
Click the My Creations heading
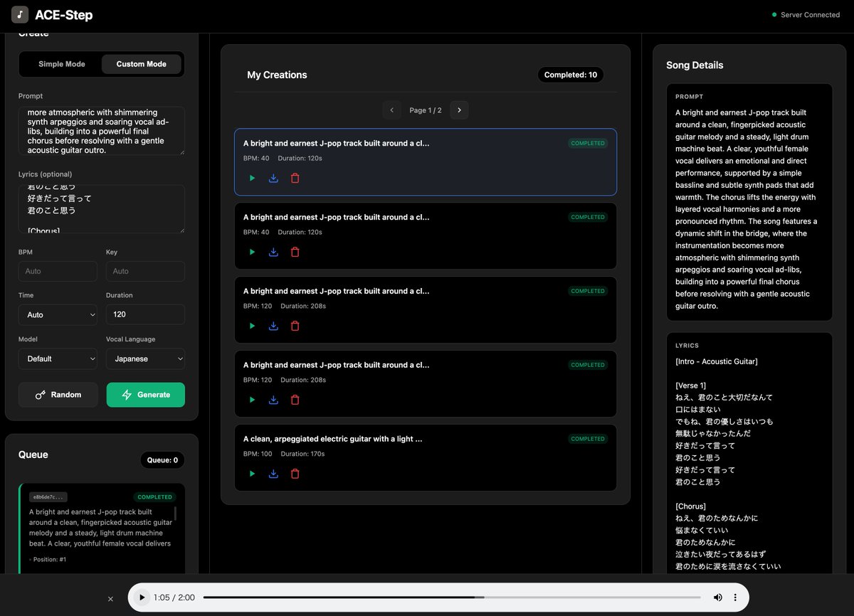tap(277, 75)
